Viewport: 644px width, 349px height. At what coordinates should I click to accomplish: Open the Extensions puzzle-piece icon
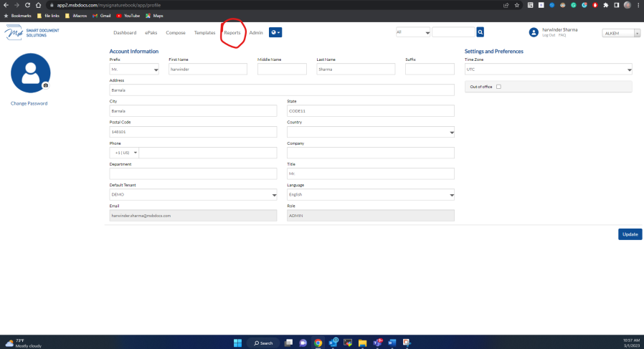pos(606,5)
